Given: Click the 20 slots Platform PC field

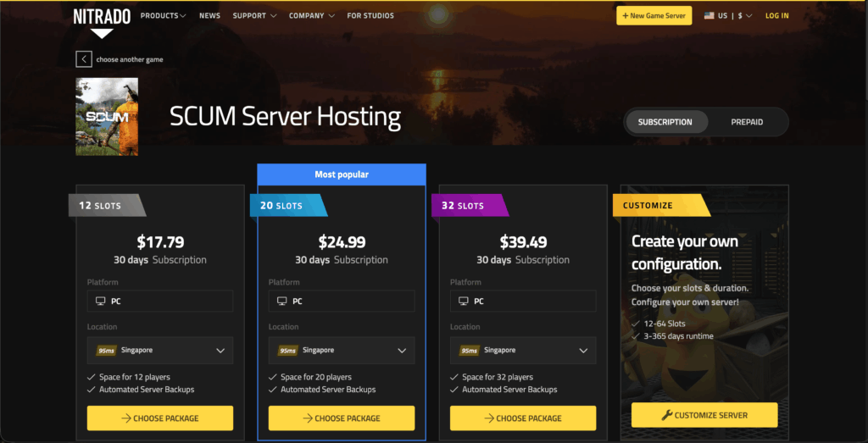Looking at the screenshot, I should tap(342, 302).
